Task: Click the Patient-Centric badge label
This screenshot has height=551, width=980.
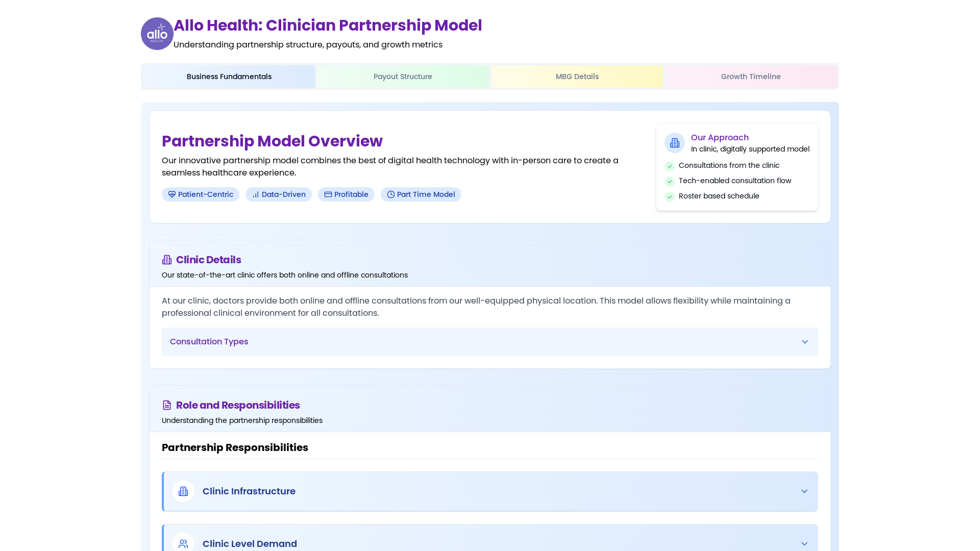Action: click(x=206, y=194)
